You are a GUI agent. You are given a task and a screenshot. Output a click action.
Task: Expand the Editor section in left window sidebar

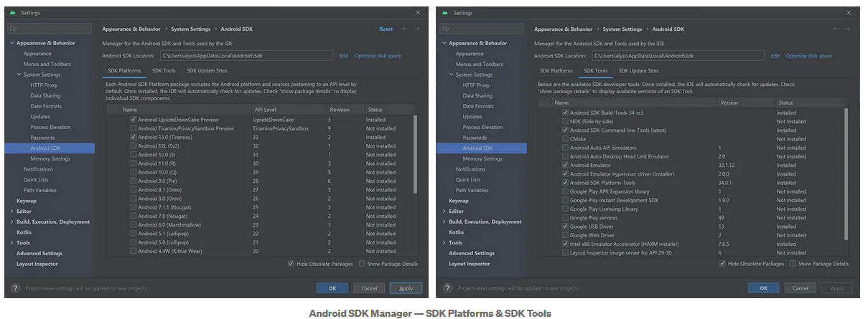[11, 211]
